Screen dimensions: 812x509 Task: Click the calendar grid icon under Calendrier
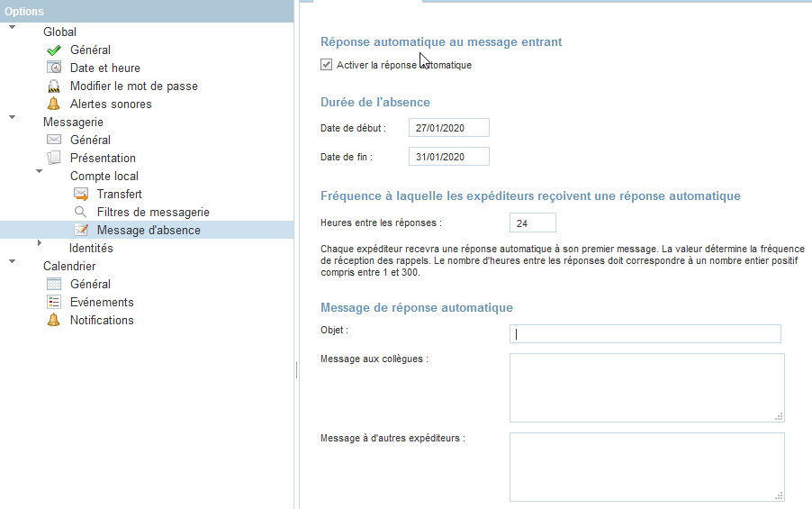pos(54,285)
